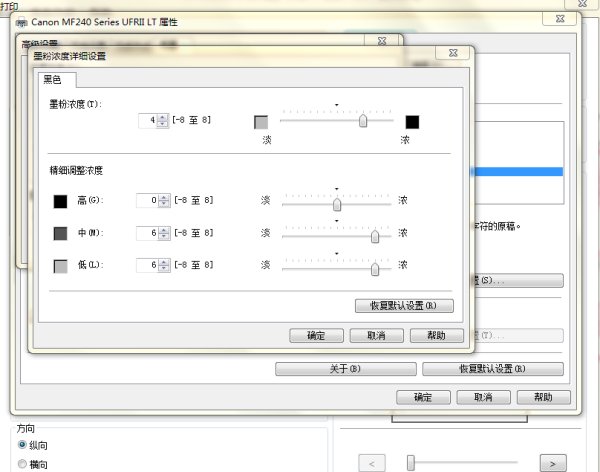
Task: Click the next page ">" button at bottom
Action: coord(552,463)
